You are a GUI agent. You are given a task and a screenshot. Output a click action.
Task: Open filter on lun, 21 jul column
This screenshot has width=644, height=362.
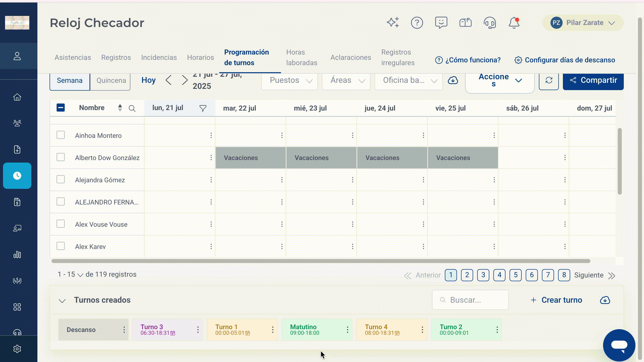pos(203,108)
